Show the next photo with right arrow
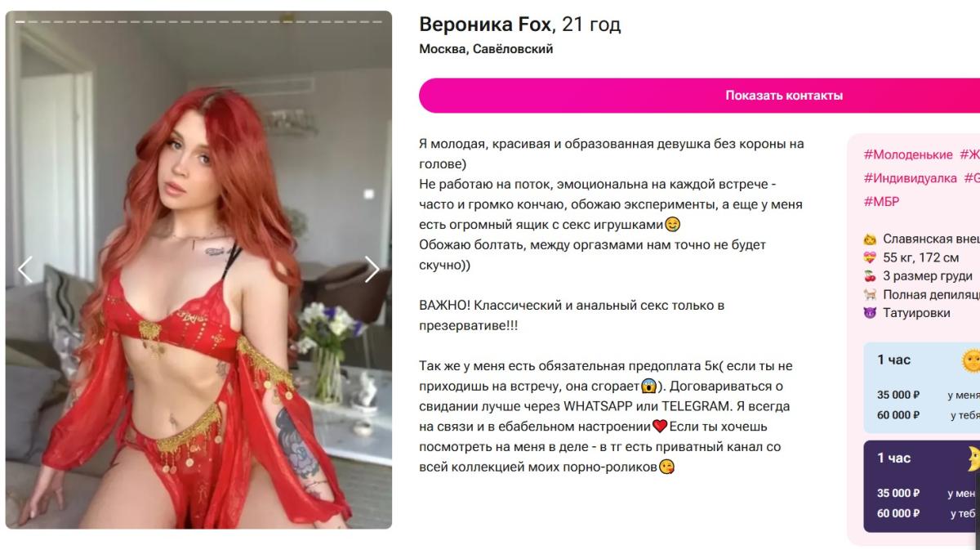The height and width of the screenshot is (550, 980). click(x=372, y=269)
